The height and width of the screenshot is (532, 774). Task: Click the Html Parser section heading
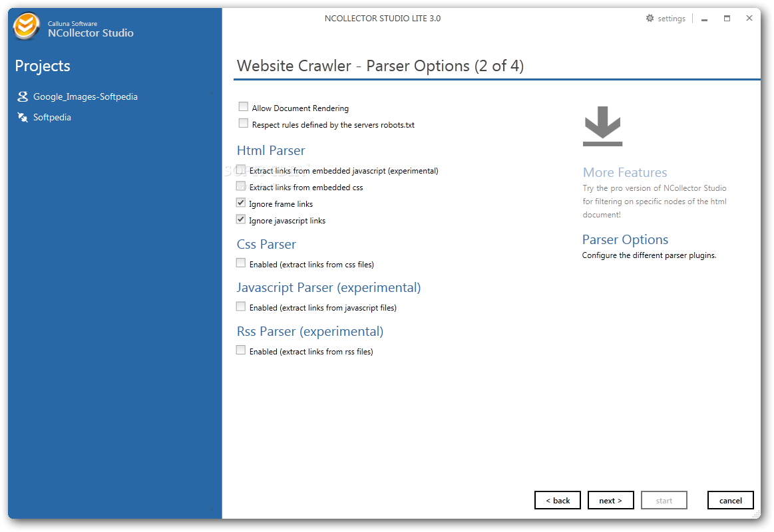[x=271, y=150]
